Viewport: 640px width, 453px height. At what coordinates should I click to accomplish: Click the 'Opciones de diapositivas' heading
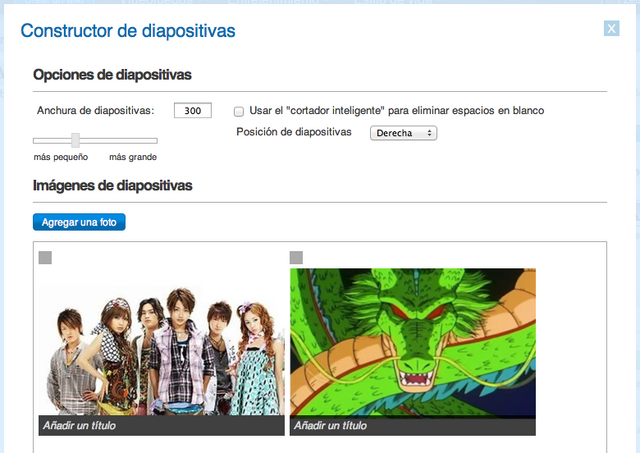click(112, 75)
